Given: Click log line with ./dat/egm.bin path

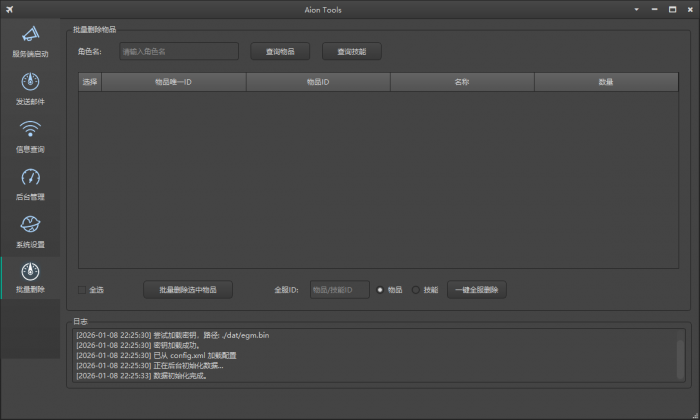Looking at the screenshot, I should pos(173,335).
